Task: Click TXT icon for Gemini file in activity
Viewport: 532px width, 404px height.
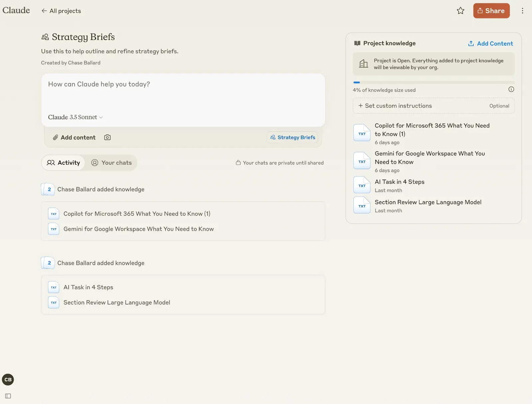Action: tap(54, 229)
